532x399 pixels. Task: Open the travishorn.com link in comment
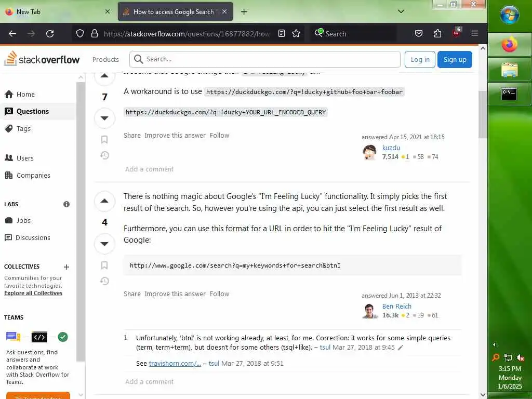tap(175, 363)
